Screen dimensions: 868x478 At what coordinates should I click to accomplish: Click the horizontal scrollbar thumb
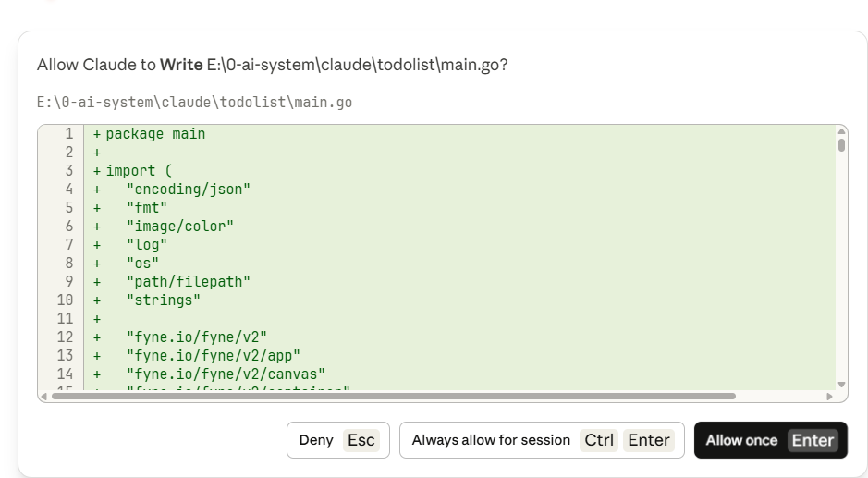(393, 397)
